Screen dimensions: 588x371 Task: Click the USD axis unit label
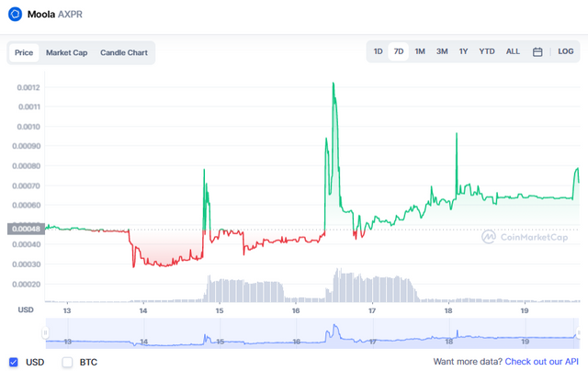pyautogui.click(x=26, y=309)
